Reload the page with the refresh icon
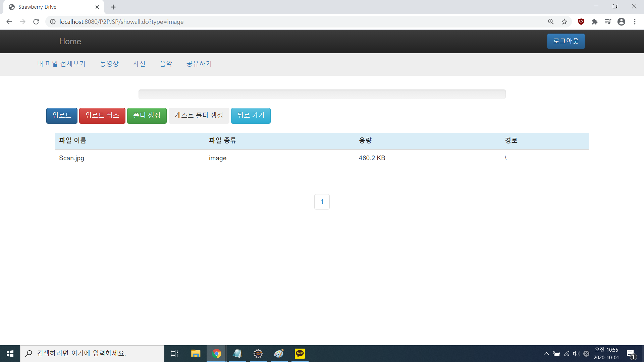The image size is (644, 362). click(36, 21)
